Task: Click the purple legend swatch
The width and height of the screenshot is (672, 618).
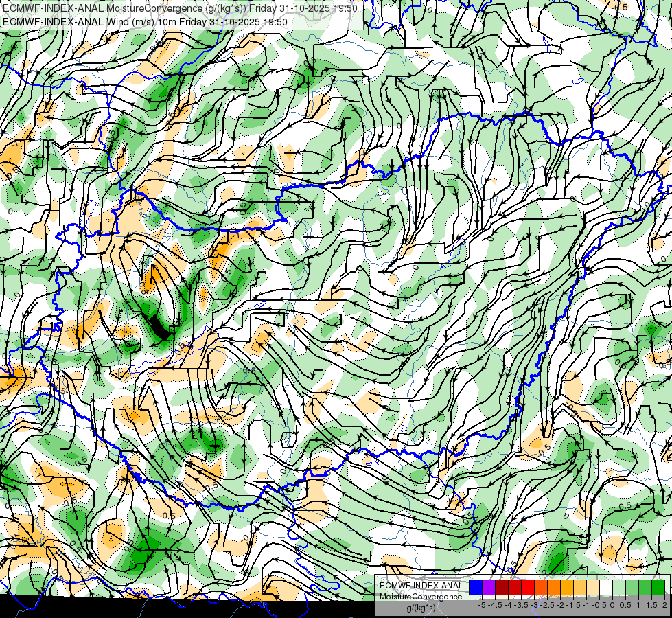Action: click(489, 588)
